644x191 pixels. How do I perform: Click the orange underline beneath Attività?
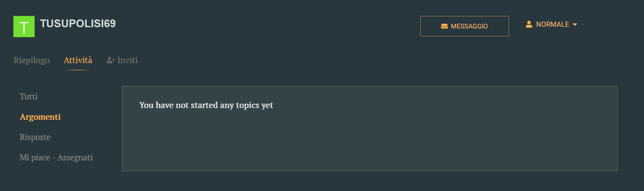click(78, 70)
